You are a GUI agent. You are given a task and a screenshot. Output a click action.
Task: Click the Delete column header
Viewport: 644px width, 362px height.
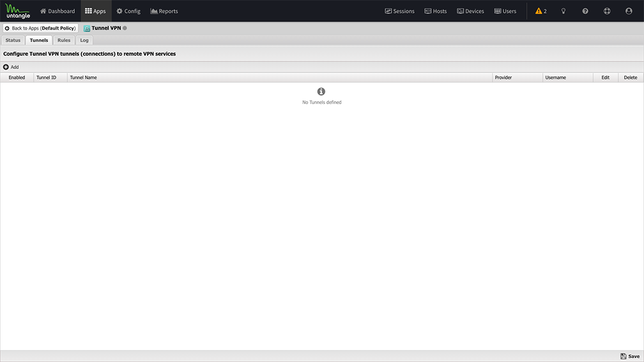[x=631, y=78]
